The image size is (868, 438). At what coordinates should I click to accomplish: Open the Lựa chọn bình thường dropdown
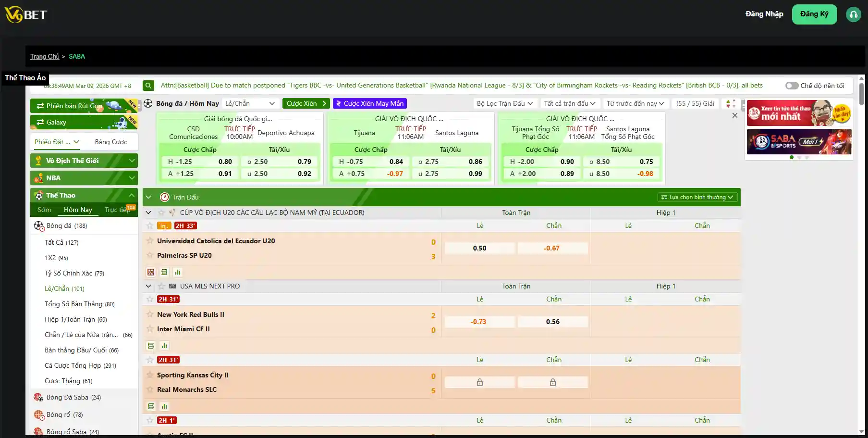point(697,197)
